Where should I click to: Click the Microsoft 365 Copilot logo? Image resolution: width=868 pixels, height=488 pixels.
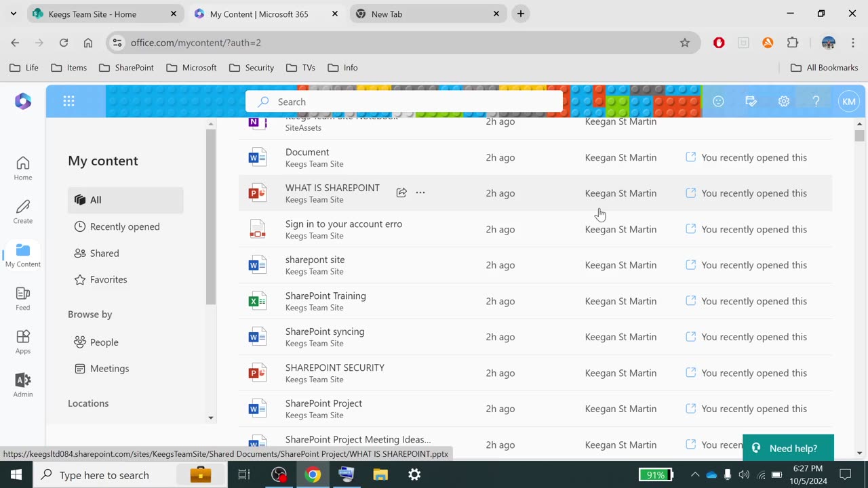[23, 102]
